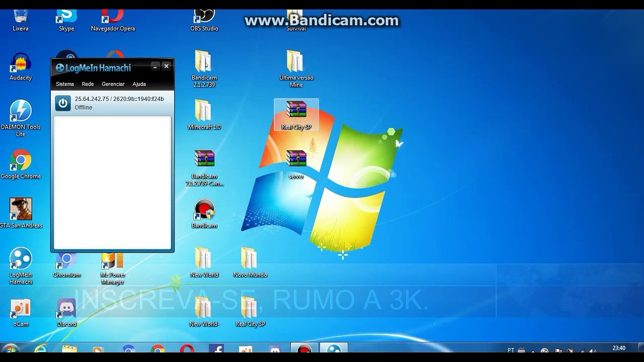Screen dimensions: 644x362
Task: Select the Mz Power Manager desktop shortcut
Action: pos(113,269)
